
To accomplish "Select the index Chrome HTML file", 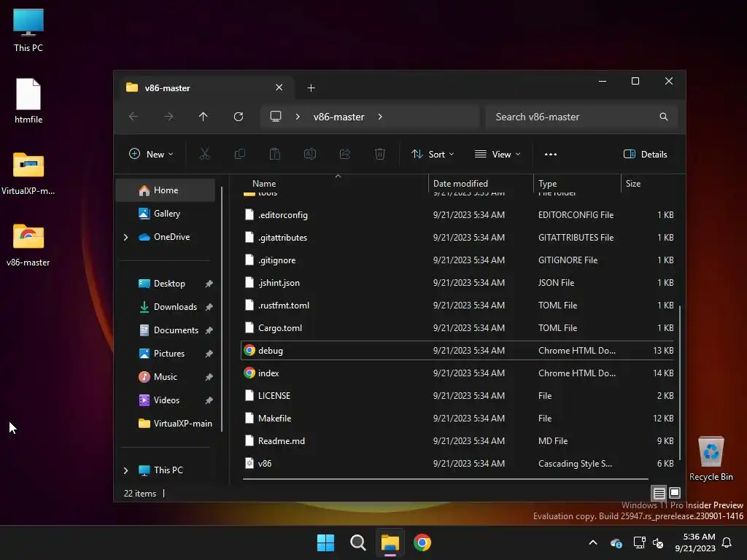I will 457,373.
